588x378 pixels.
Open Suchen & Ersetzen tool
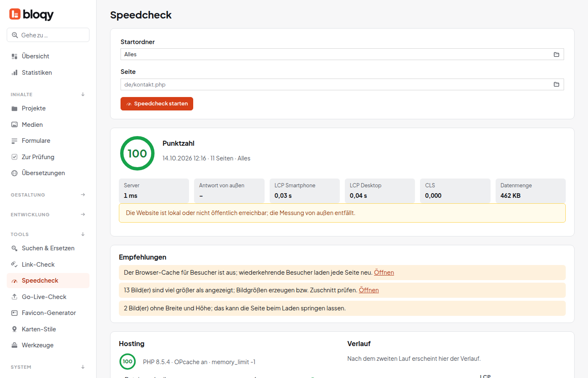[48, 248]
